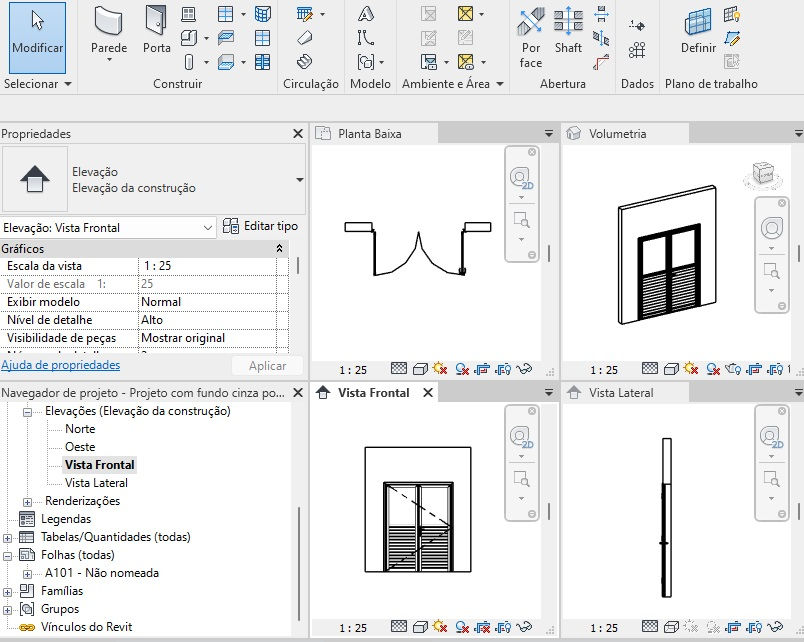The width and height of the screenshot is (804, 642).
Task: Open the Elevação type selector dropdown arrow
Action: pyautogui.click(x=299, y=179)
